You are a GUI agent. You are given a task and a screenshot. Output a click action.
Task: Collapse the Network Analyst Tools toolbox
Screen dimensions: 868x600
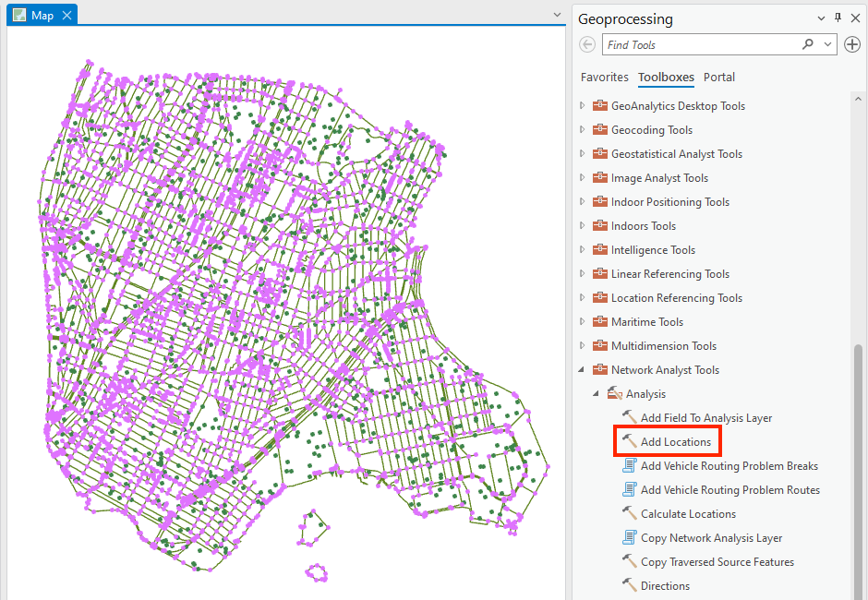coord(582,370)
